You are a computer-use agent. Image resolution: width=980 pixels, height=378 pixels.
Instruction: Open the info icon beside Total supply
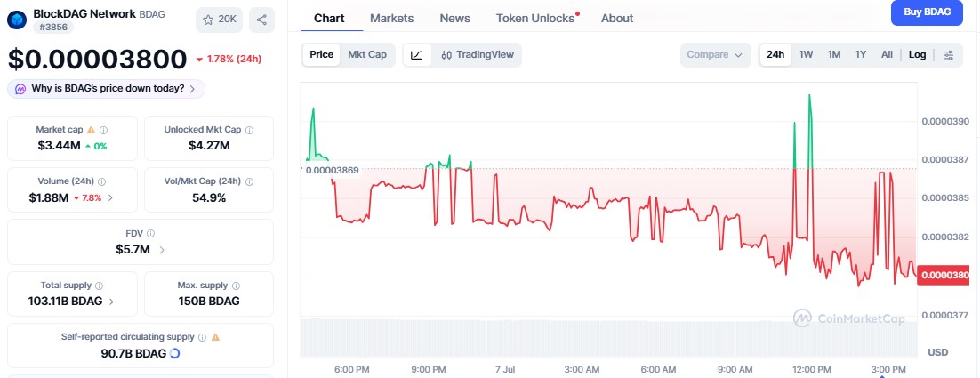click(x=99, y=286)
